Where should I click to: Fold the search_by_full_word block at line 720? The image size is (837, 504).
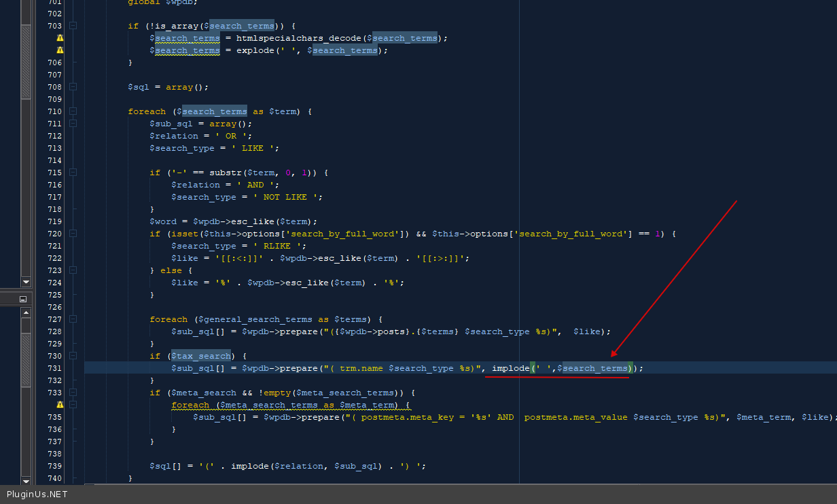coord(73,234)
